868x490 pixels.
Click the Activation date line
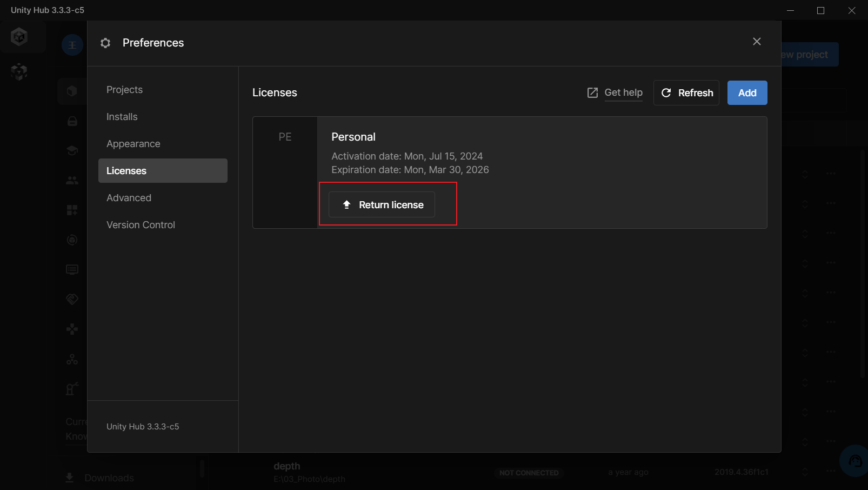[407, 156]
